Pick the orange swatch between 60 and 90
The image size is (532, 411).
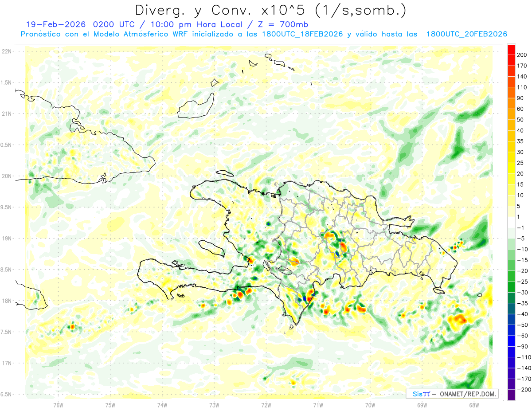(511, 104)
